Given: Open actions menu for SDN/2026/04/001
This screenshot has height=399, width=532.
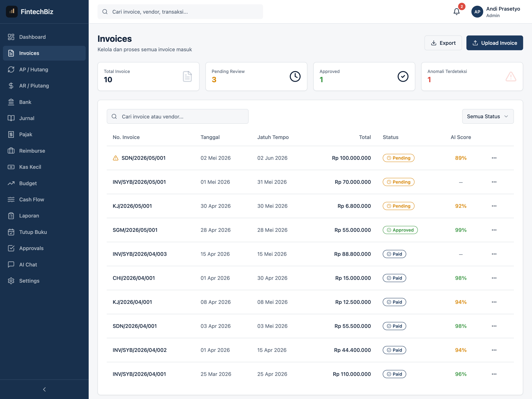Looking at the screenshot, I should 494,326.
